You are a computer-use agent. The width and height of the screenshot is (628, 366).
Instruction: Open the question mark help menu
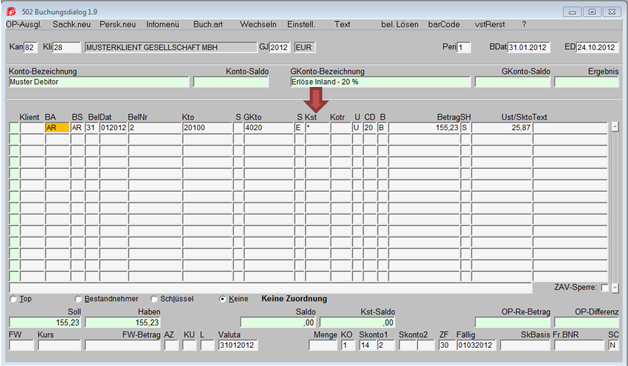(524, 24)
